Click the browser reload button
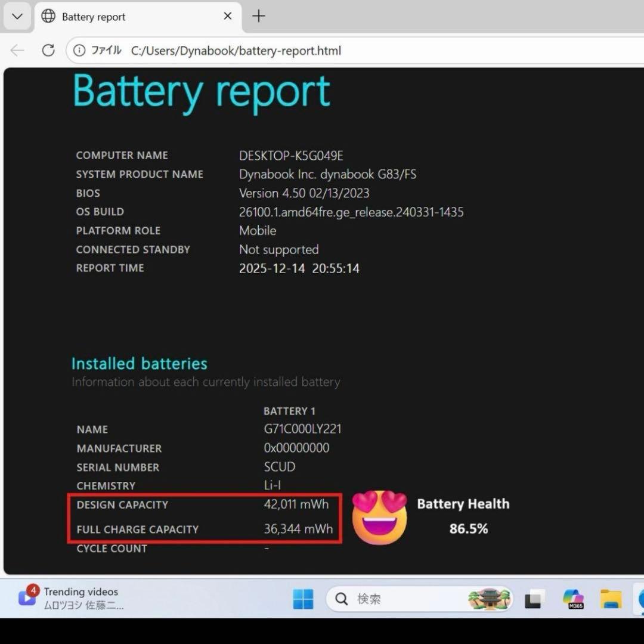Screen dimensions: 644x644 tap(48, 51)
